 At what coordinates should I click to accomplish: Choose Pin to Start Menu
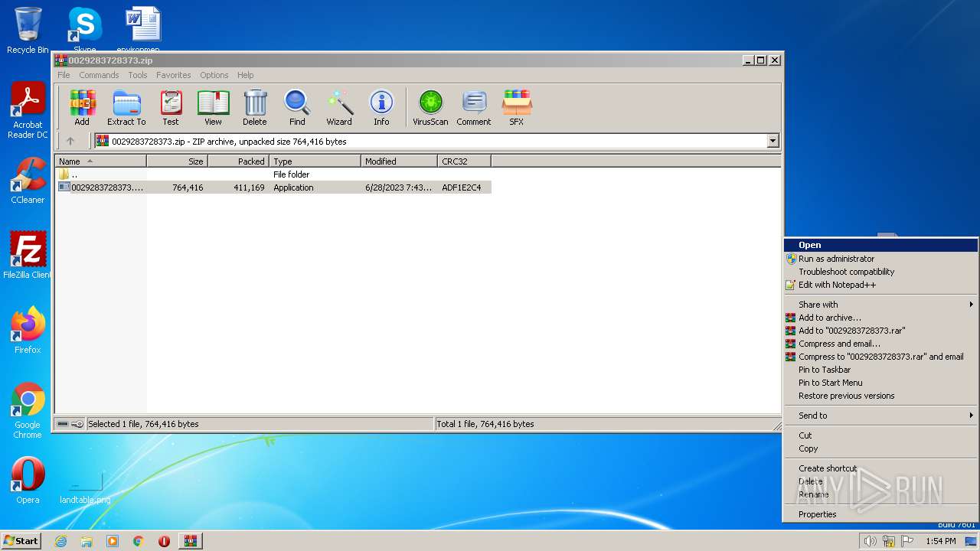880,383
